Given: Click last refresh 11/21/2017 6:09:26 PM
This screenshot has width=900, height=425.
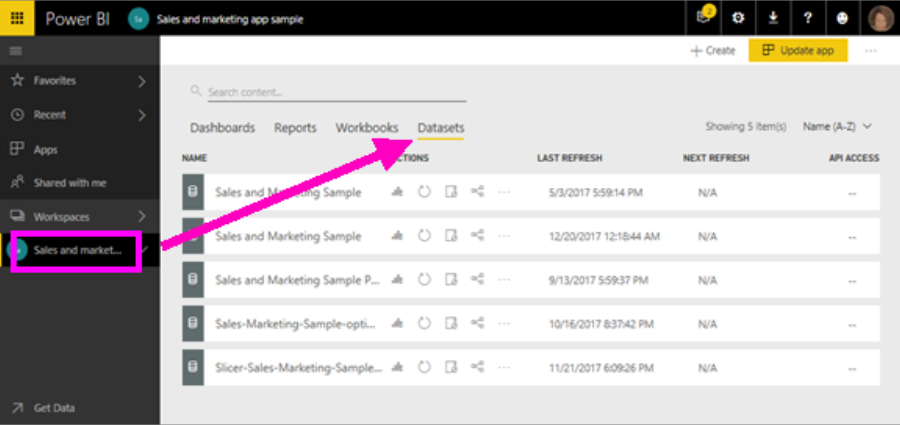Looking at the screenshot, I should [x=602, y=368].
